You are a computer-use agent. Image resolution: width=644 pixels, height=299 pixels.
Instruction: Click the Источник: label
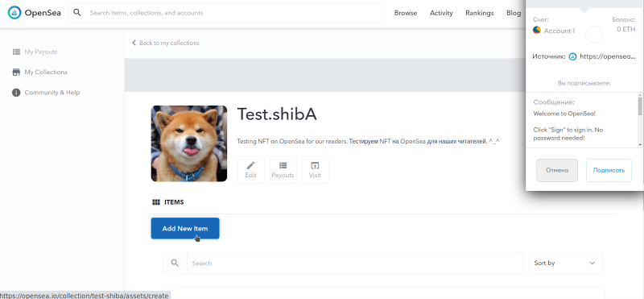tap(549, 56)
